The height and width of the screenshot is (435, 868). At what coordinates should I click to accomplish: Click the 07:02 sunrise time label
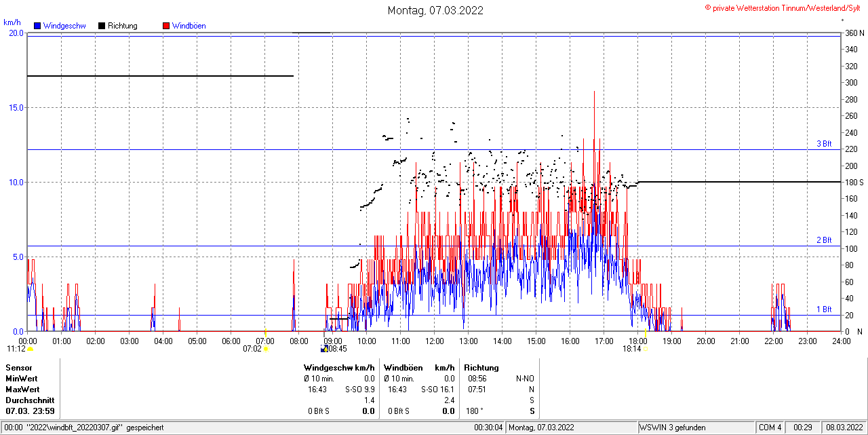coord(252,349)
